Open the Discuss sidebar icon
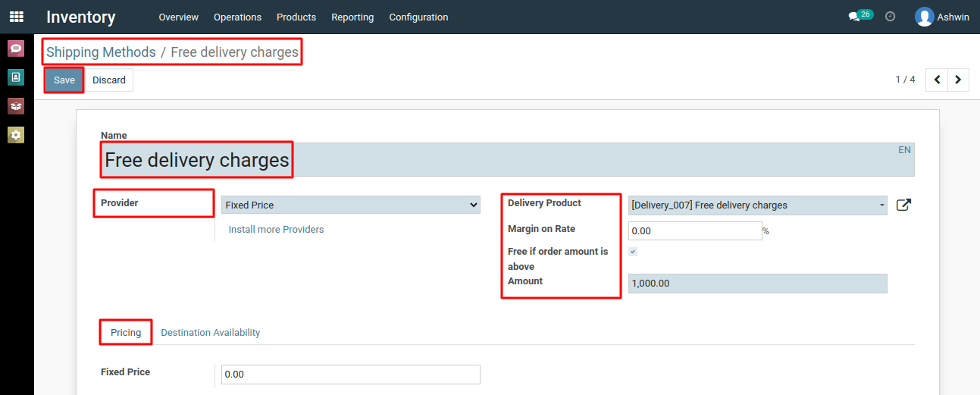Viewport: 980px width, 395px height. tap(16, 49)
